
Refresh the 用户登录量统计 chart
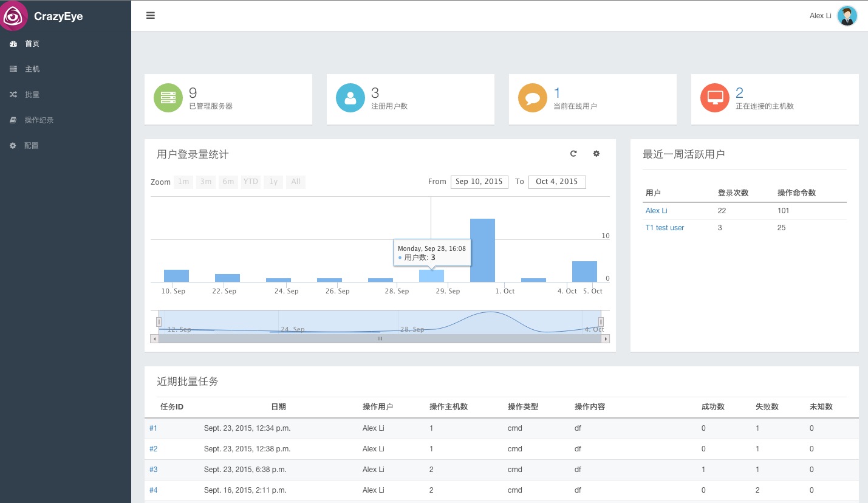(573, 154)
